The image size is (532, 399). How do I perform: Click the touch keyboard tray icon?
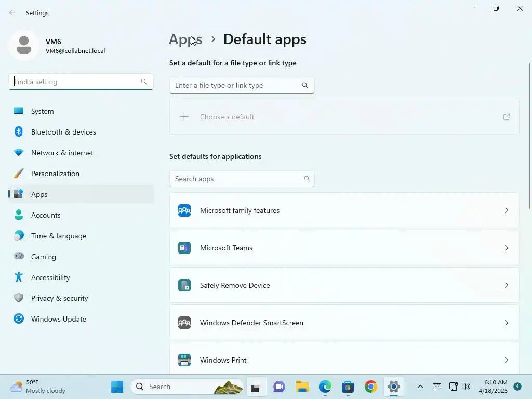[436, 387]
